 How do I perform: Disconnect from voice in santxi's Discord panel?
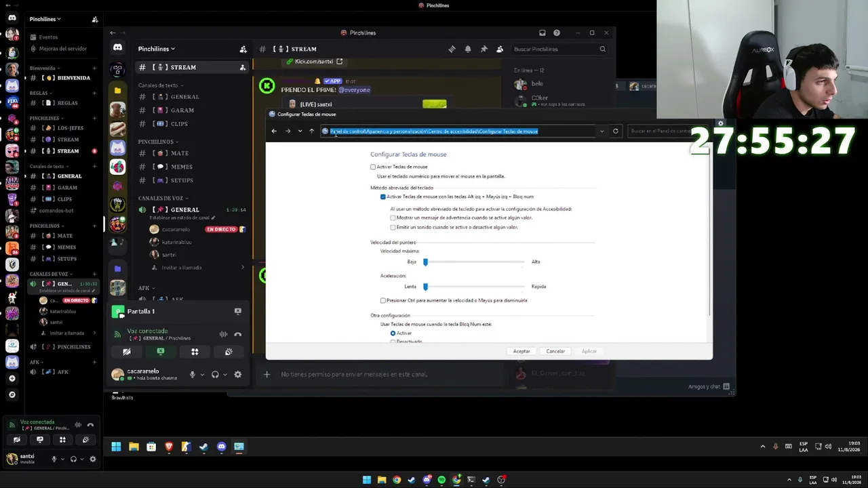tap(90, 425)
